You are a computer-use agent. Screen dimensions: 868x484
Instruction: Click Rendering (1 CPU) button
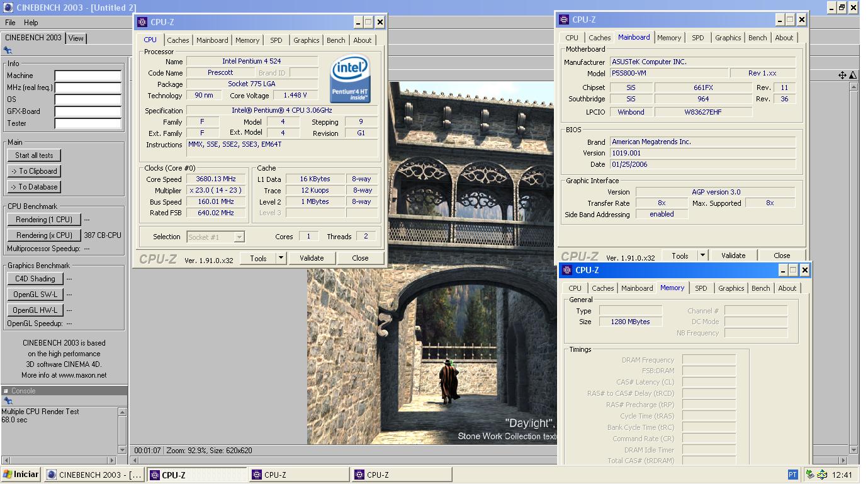(44, 220)
